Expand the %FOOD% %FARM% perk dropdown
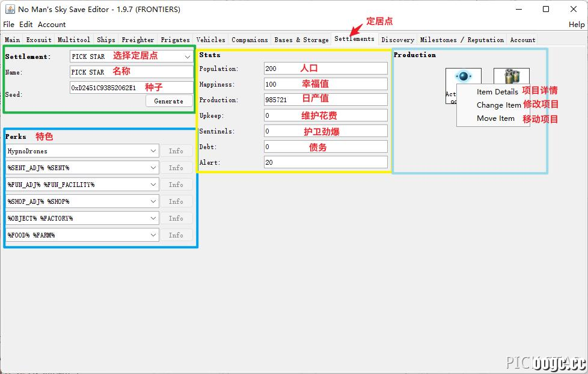This screenshot has height=374, width=588. (82, 235)
